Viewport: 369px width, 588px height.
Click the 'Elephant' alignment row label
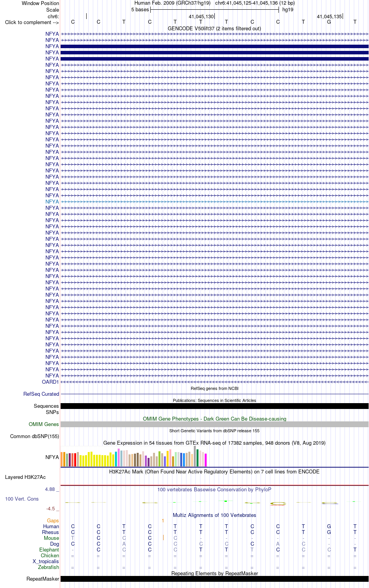[49, 550]
